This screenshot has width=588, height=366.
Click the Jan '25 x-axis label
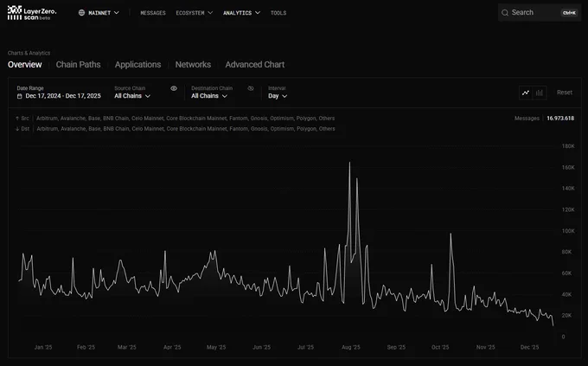tap(43, 347)
